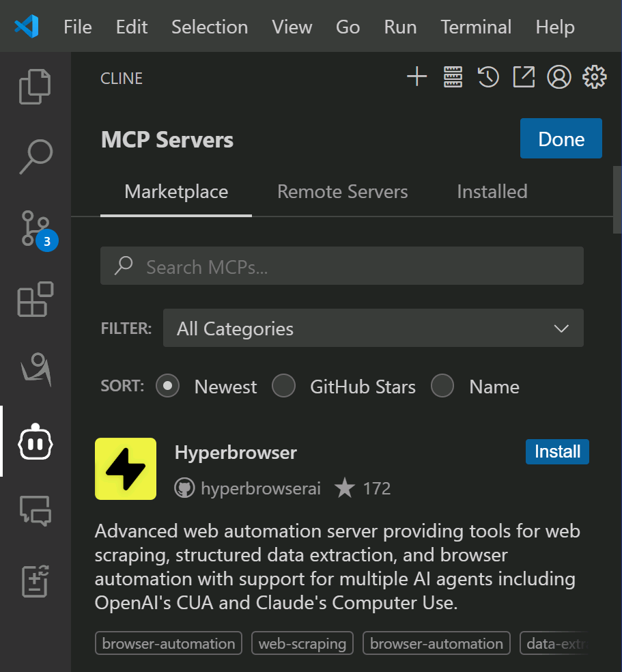
Task: Open the Terminal menu
Action: click(476, 27)
